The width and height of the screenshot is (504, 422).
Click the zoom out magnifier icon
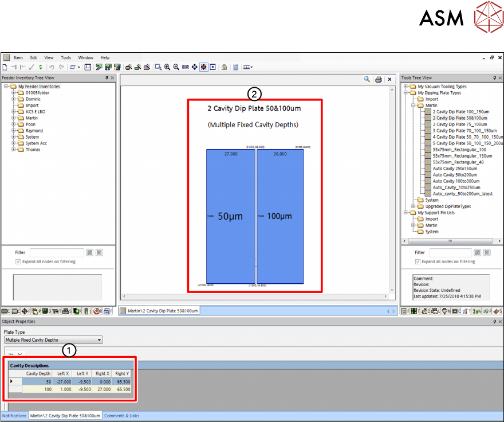pos(176,67)
